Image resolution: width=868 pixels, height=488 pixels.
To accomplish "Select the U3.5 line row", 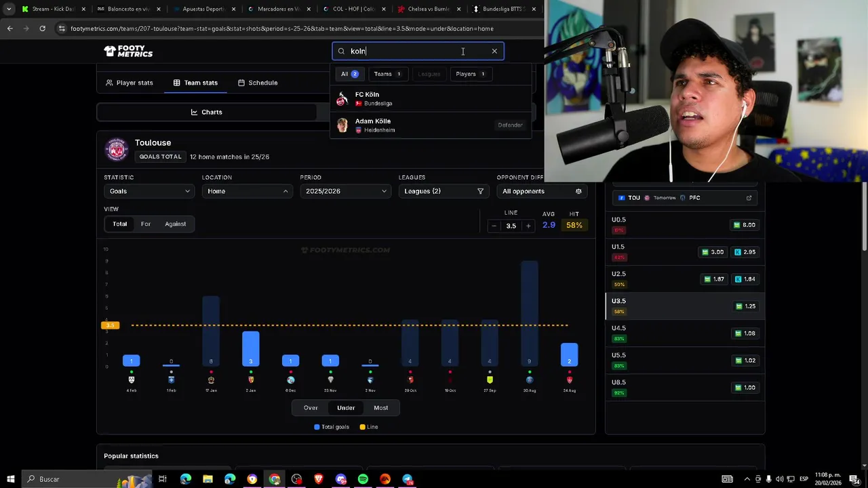I will [x=685, y=306].
